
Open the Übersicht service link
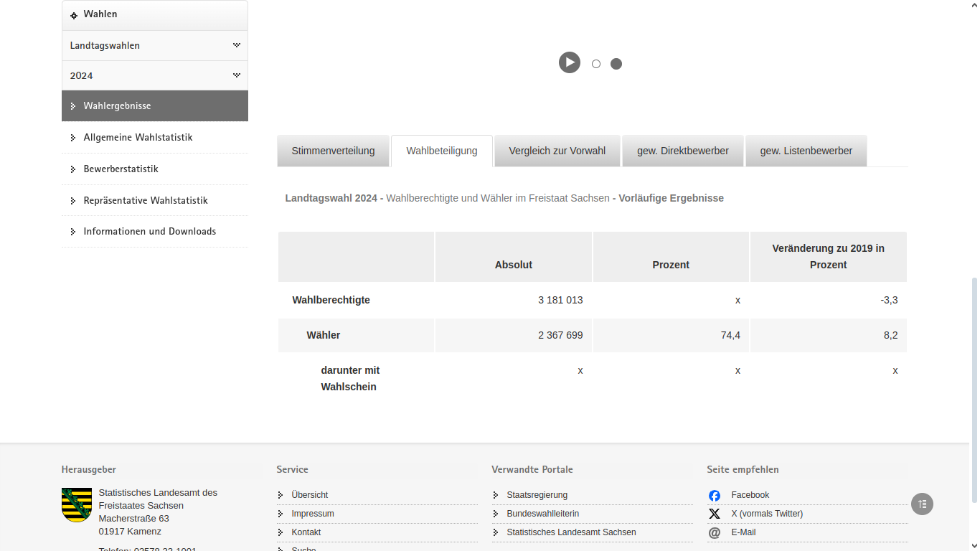pyautogui.click(x=310, y=495)
